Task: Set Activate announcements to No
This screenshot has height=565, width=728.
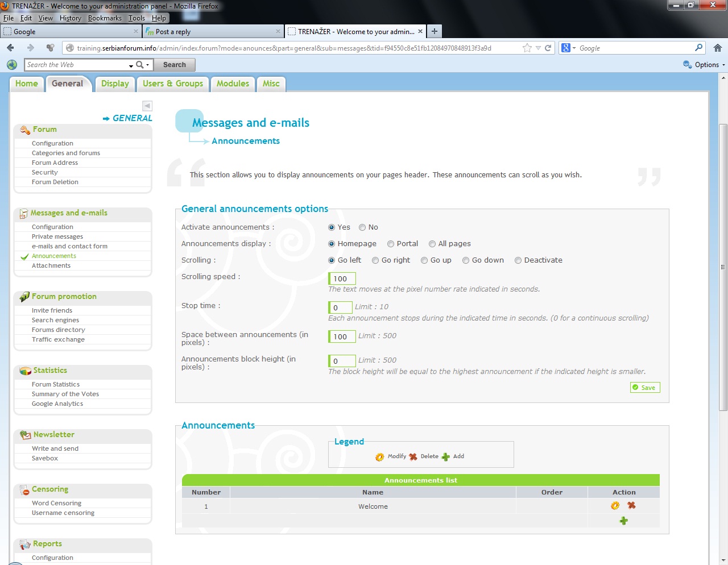Action: click(x=362, y=227)
